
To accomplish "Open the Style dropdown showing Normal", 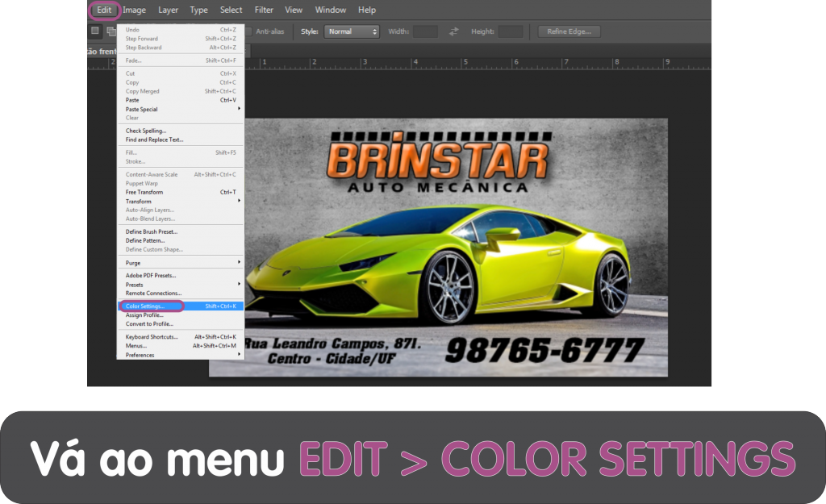I will click(352, 31).
